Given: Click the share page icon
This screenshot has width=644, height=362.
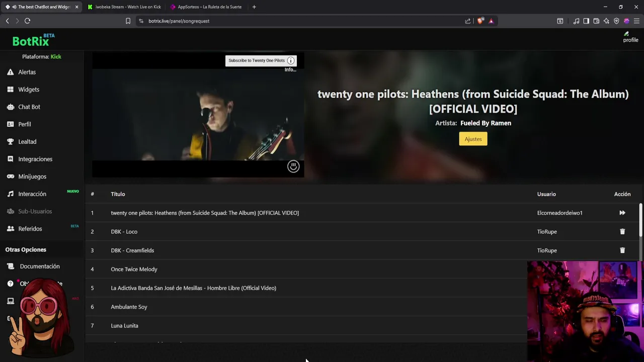Looking at the screenshot, I should [x=468, y=21].
